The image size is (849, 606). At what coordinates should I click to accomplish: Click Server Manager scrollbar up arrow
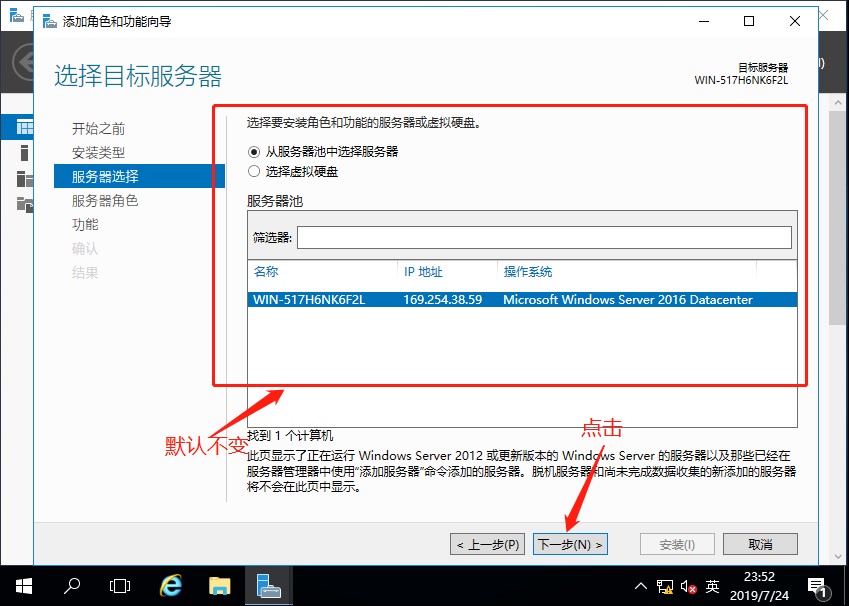[x=839, y=102]
